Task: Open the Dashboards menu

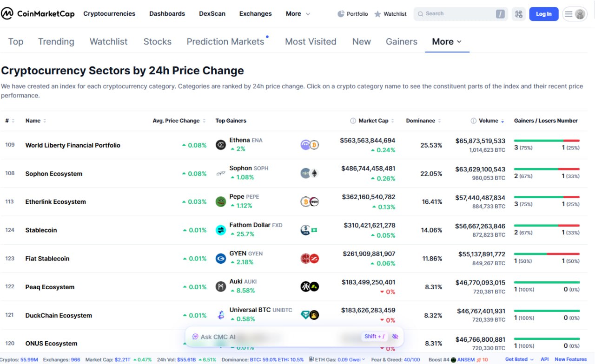Action: point(167,14)
